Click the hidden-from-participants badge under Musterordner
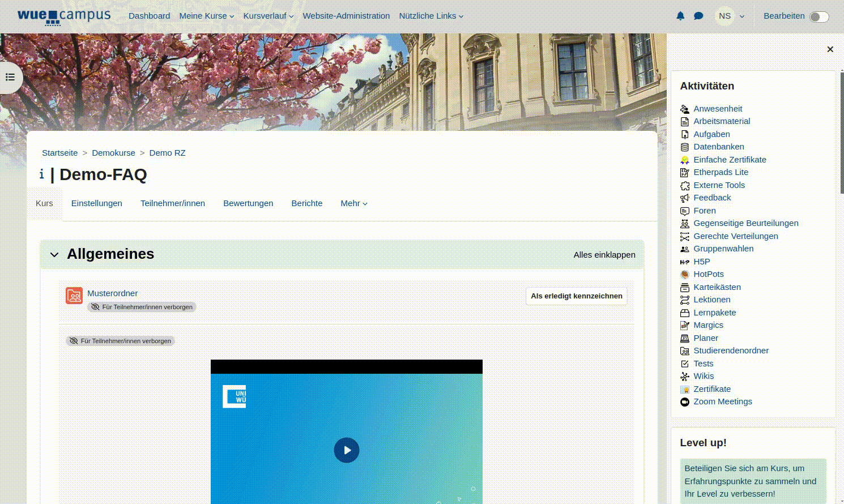 [x=142, y=307]
